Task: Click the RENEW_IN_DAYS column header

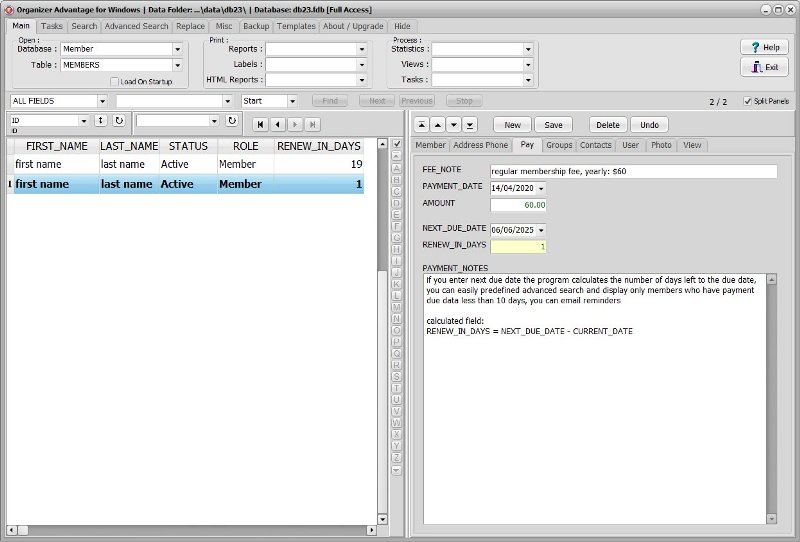Action: [x=319, y=146]
